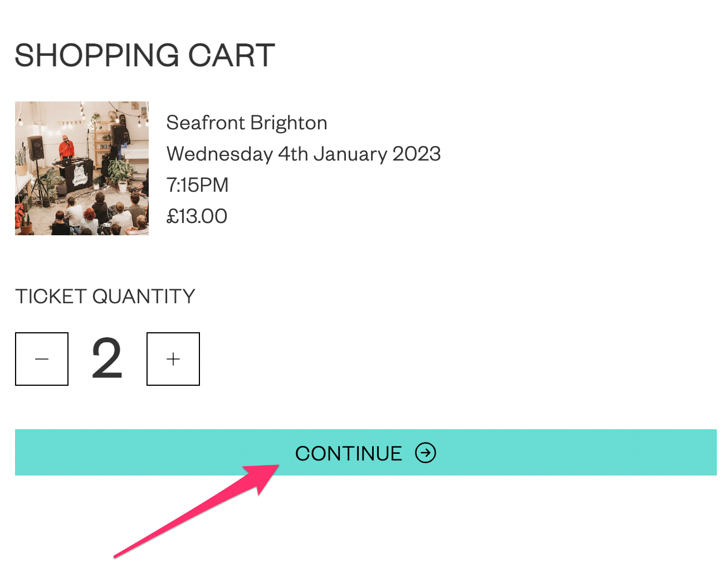
Task: Click the £13.00 ticket price
Action: [x=197, y=216]
